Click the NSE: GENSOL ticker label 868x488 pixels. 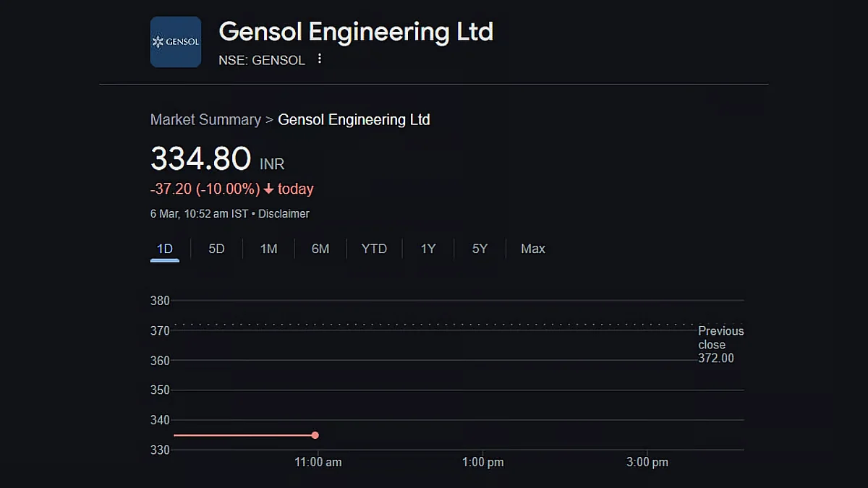pyautogui.click(x=262, y=60)
